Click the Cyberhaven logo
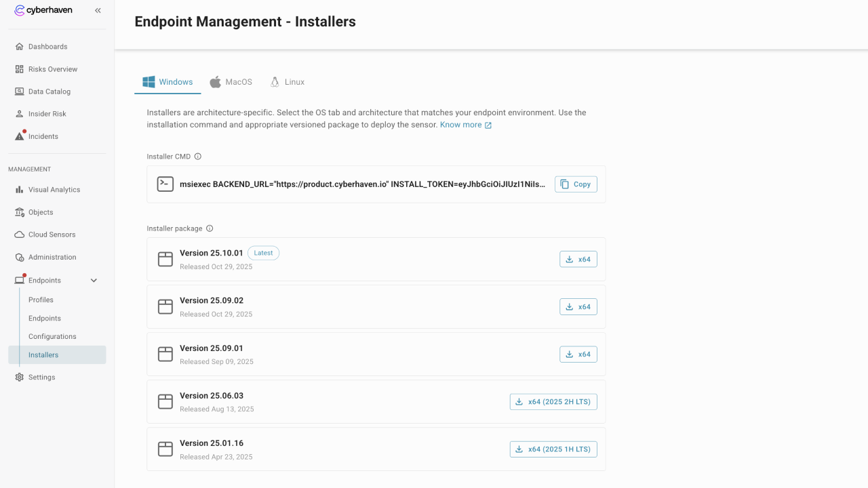The width and height of the screenshot is (868, 488). click(43, 11)
